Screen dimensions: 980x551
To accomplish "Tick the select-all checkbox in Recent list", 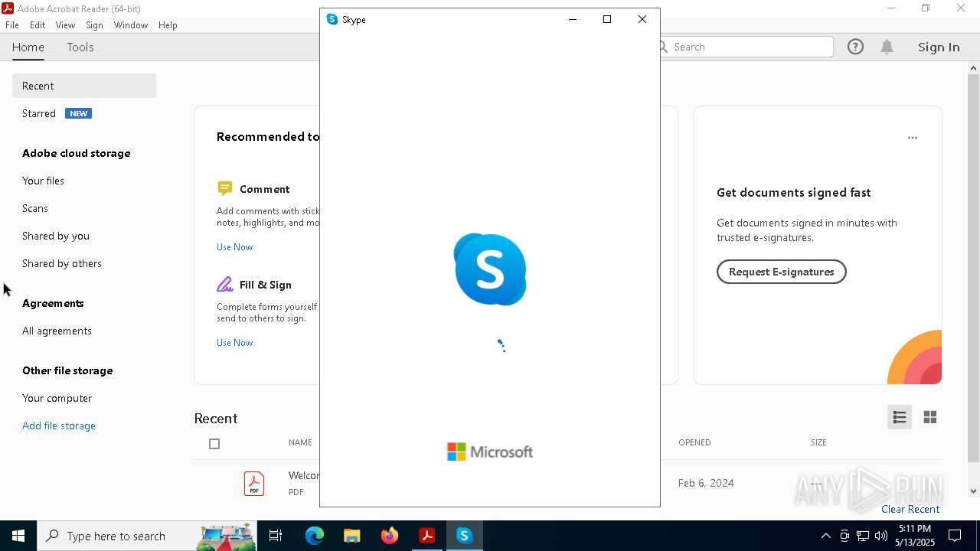I will (214, 444).
